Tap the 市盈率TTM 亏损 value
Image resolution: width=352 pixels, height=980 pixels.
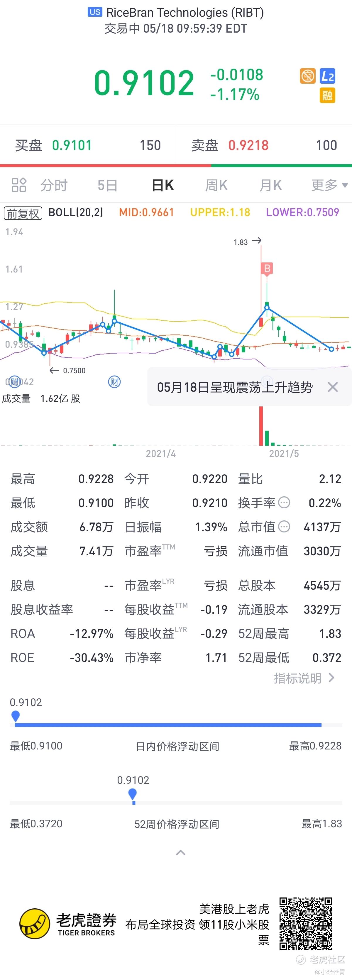(216, 551)
